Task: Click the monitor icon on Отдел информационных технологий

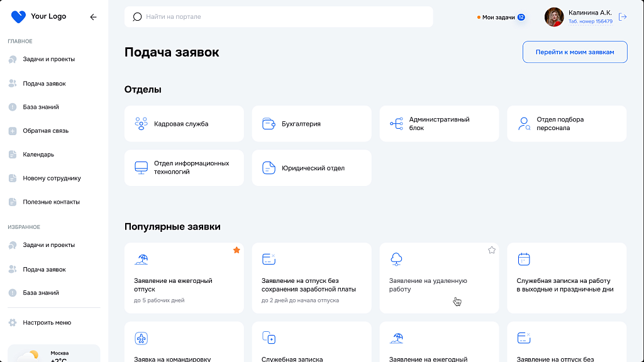Action: pos(141,168)
